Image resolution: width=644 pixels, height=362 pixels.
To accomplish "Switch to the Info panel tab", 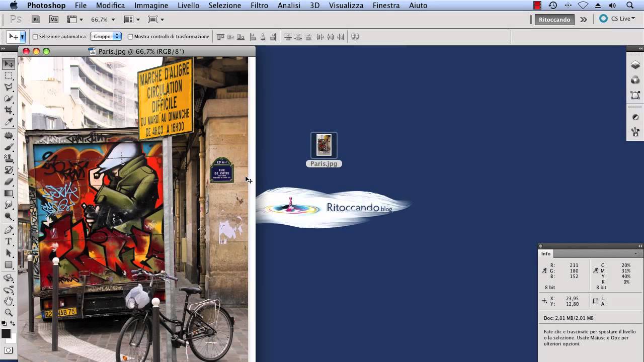I will point(546,253).
